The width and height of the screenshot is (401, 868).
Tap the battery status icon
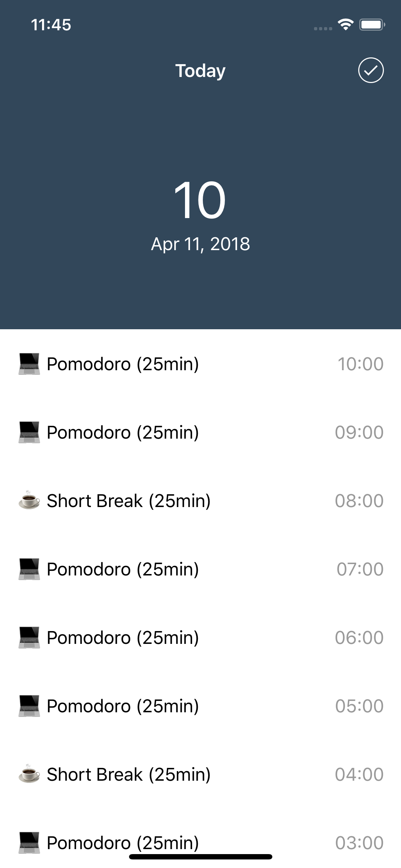click(372, 25)
